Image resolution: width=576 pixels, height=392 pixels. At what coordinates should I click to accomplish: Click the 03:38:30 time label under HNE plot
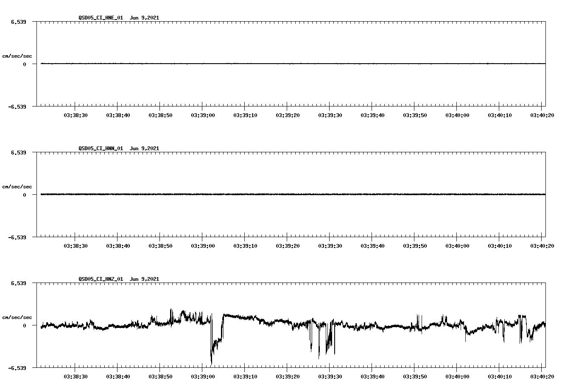(75, 115)
